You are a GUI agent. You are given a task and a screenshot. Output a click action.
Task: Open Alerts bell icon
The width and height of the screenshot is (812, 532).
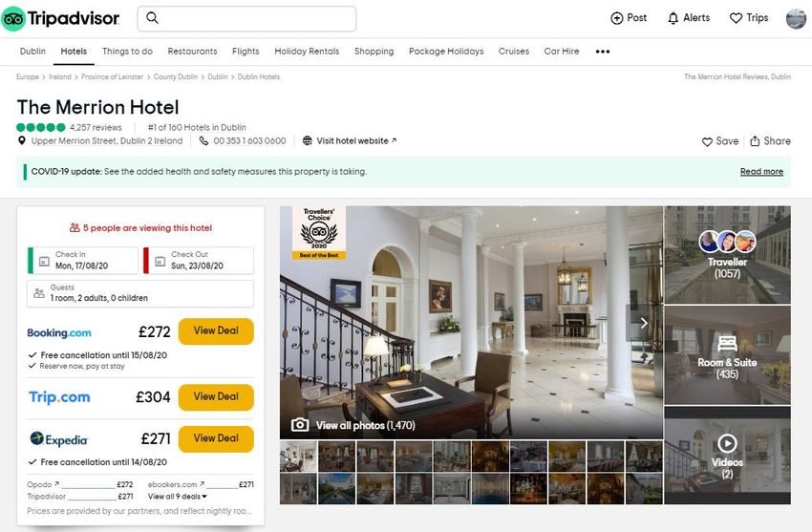pos(673,18)
